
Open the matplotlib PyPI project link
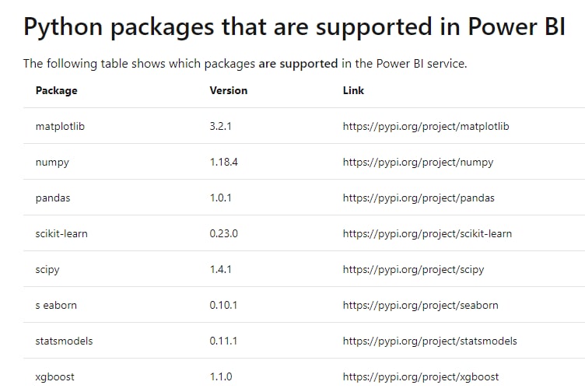[x=426, y=127]
